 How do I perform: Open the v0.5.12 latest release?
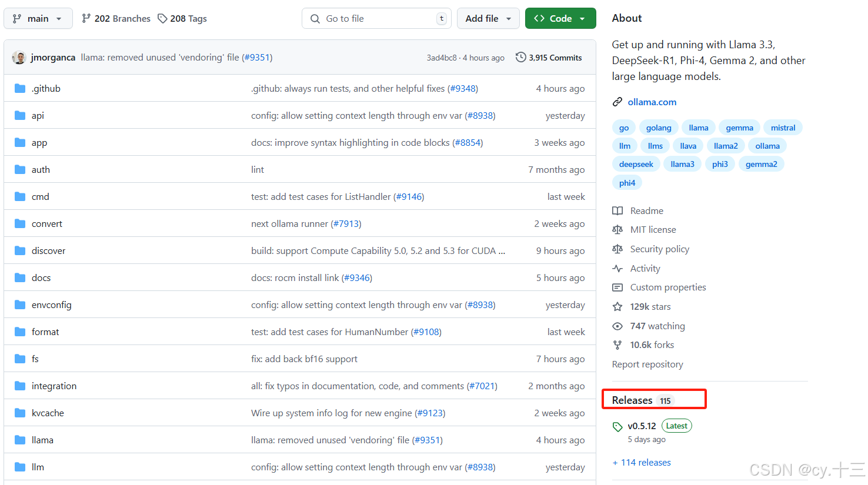642,426
